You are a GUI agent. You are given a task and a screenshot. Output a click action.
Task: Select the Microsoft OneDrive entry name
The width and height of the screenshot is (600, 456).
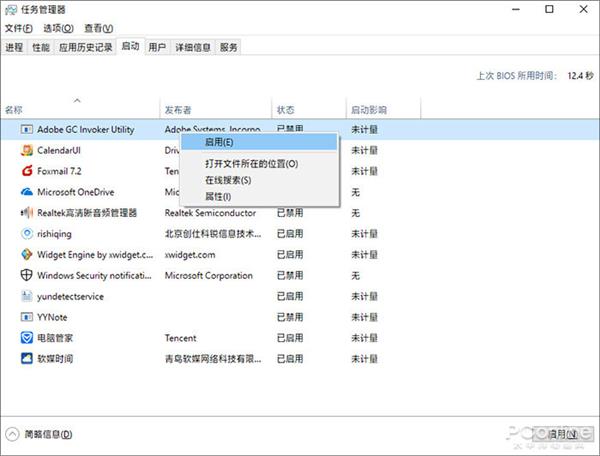pyautogui.click(x=76, y=192)
